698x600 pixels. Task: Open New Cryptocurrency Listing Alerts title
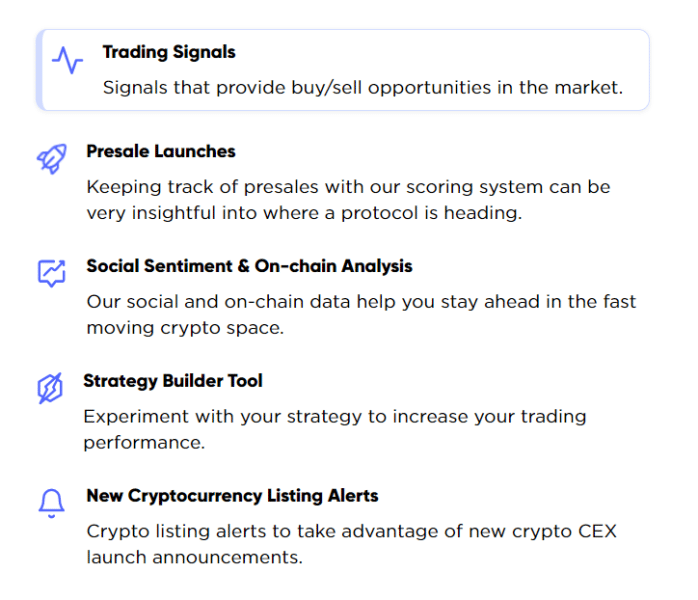pos(232,496)
